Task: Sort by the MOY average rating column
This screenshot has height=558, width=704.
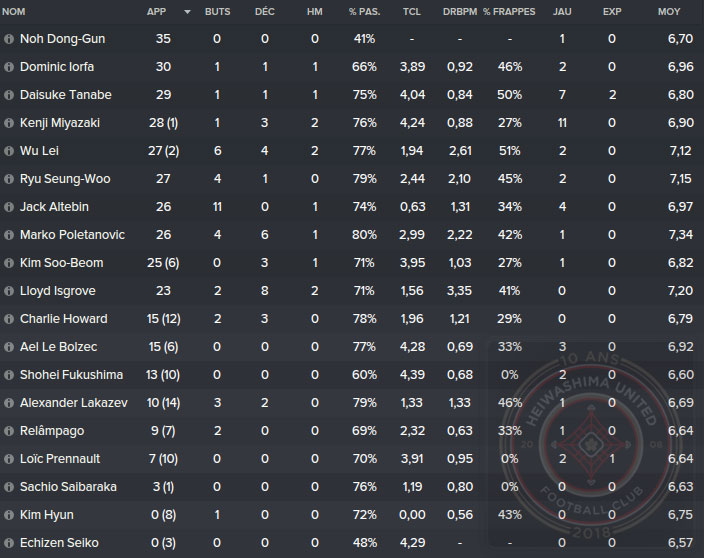Action: point(669,11)
